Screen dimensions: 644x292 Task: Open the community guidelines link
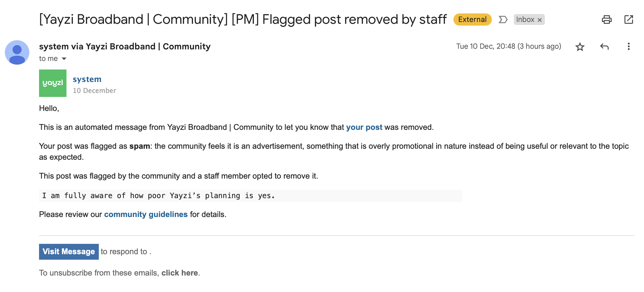click(x=146, y=214)
